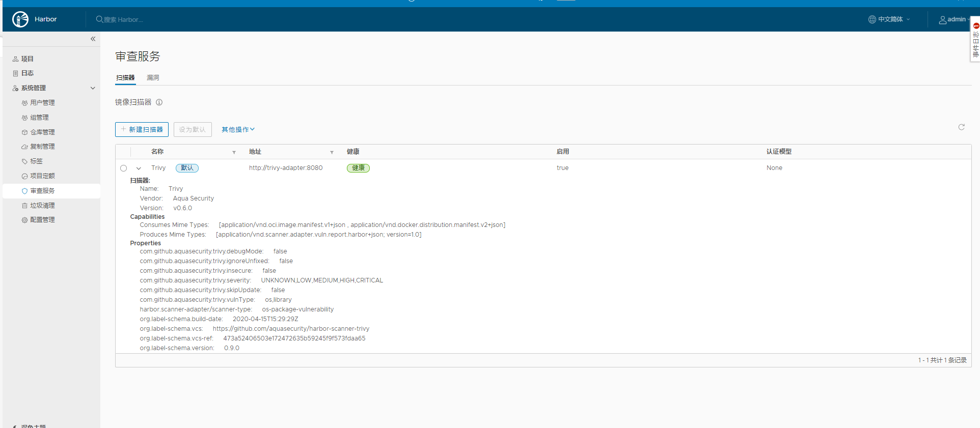Click the 项目 projects sidebar icon
The image size is (980, 428).
coord(16,59)
